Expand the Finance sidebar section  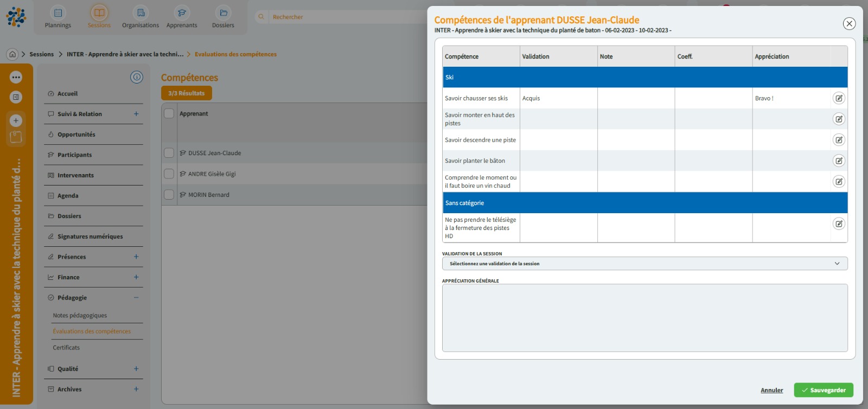click(x=136, y=277)
